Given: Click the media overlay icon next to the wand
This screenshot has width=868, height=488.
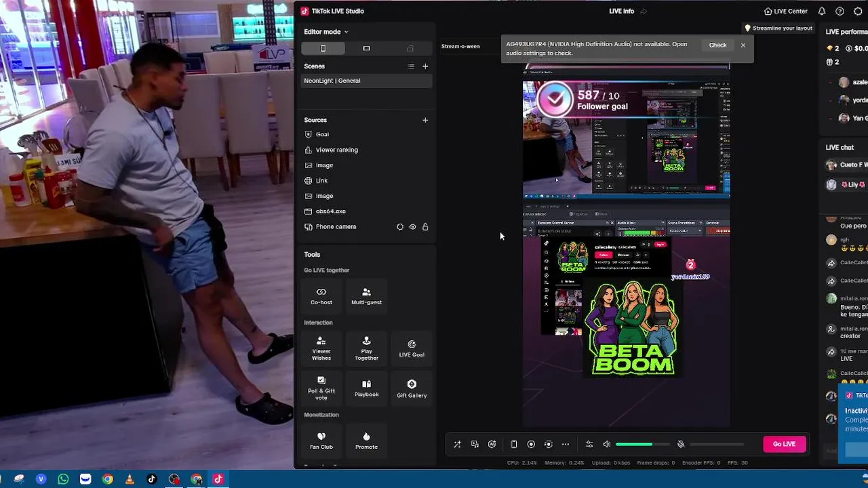Looking at the screenshot, I should tap(475, 445).
